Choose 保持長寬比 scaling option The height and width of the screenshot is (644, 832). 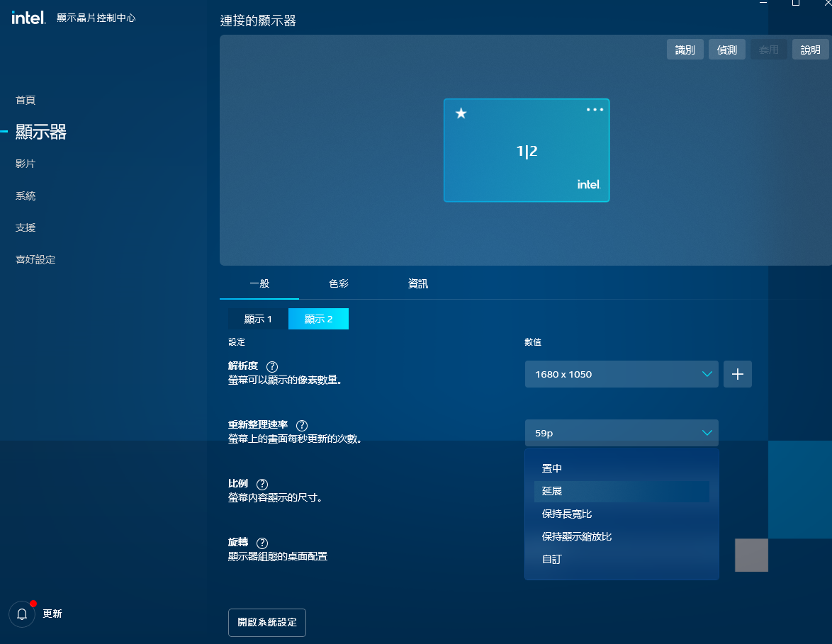(x=622, y=514)
